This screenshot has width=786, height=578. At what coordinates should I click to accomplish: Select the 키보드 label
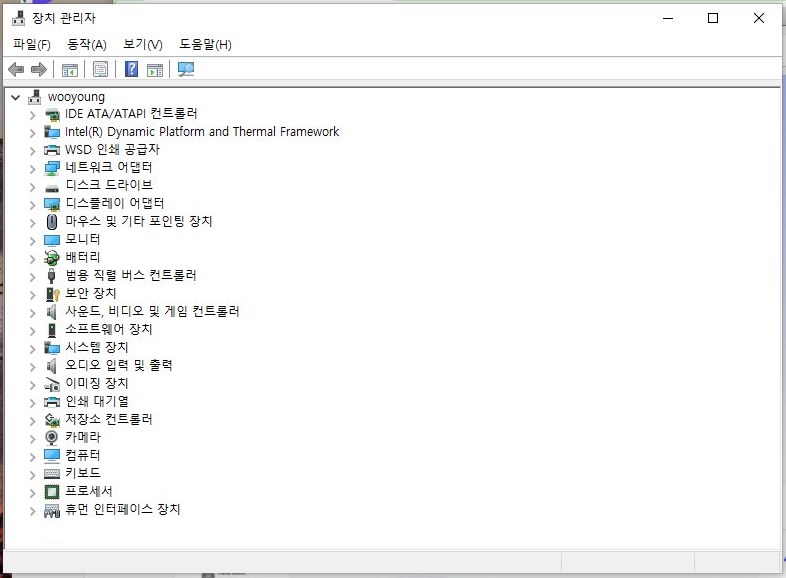click(x=83, y=473)
